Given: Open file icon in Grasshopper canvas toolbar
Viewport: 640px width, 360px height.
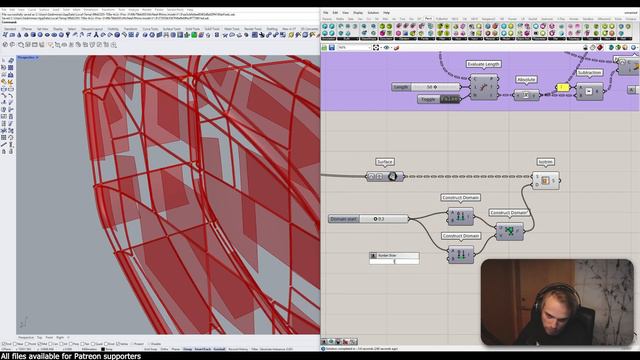Looking at the screenshot, I should [x=324, y=48].
